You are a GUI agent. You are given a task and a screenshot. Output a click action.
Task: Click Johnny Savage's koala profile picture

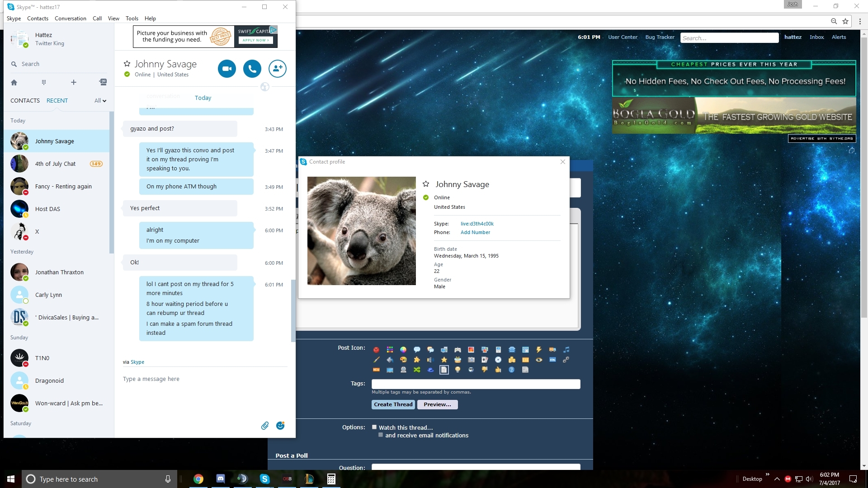coord(361,230)
